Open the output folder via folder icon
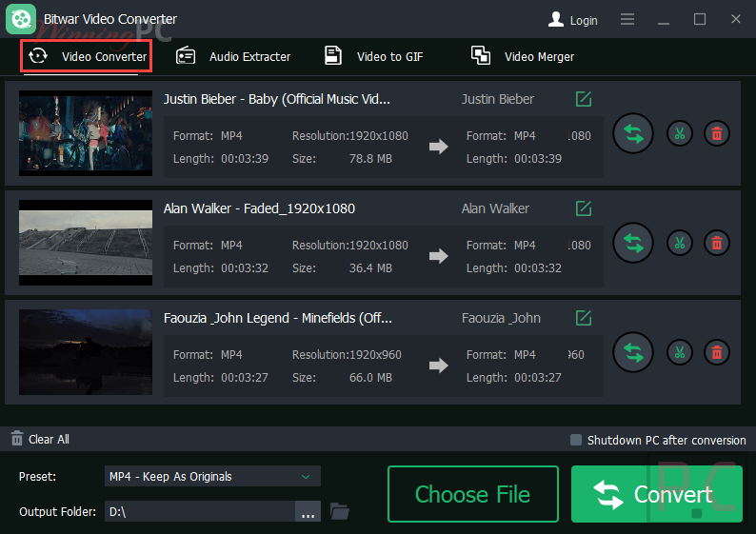The width and height of the screenshot is (756, 534). point(339,511)
